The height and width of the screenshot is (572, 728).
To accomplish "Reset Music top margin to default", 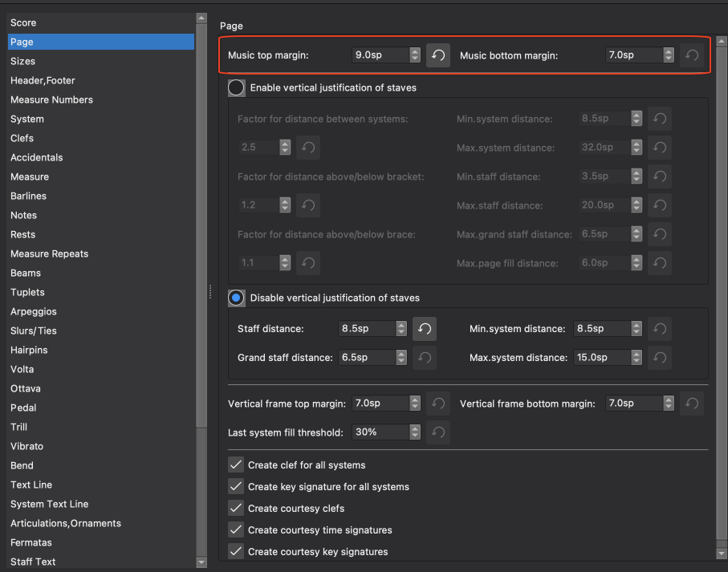I will [437, 55].
